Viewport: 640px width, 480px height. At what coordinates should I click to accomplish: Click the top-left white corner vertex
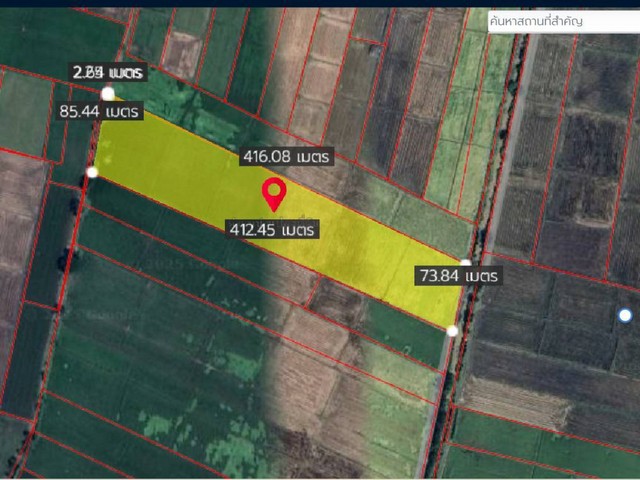[x=108, y=93]
